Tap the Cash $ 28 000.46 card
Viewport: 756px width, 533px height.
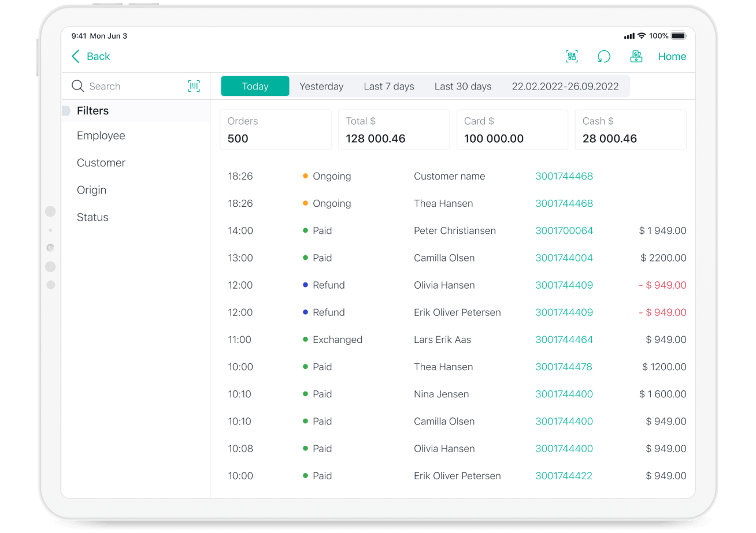coord(631,130)
